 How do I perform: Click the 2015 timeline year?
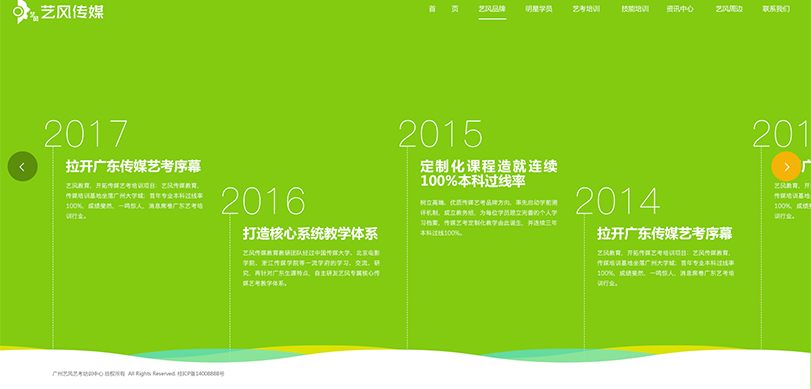click(x=440, y=134)
